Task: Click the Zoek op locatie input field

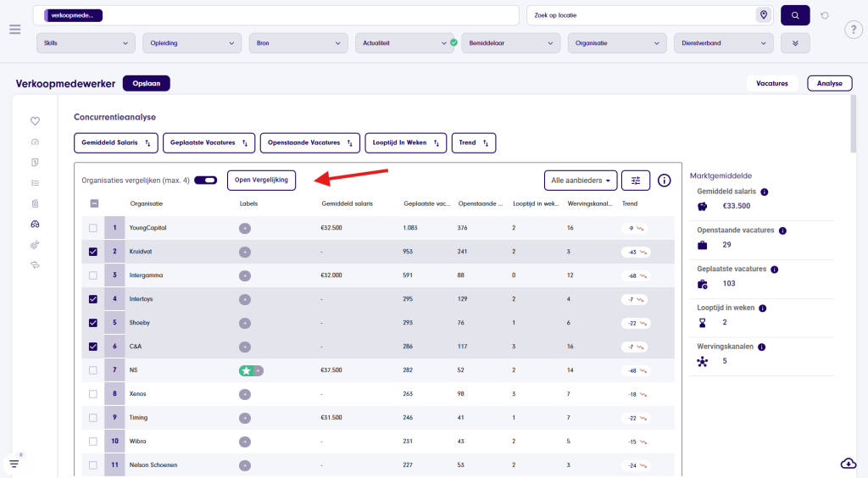Action: point(640,15)
